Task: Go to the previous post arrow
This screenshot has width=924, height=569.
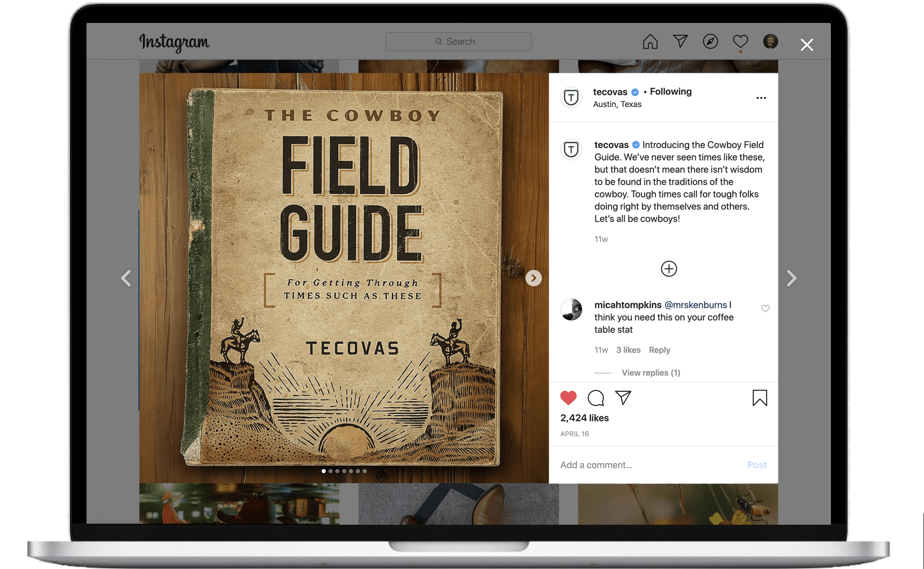Action: (126, 278)
